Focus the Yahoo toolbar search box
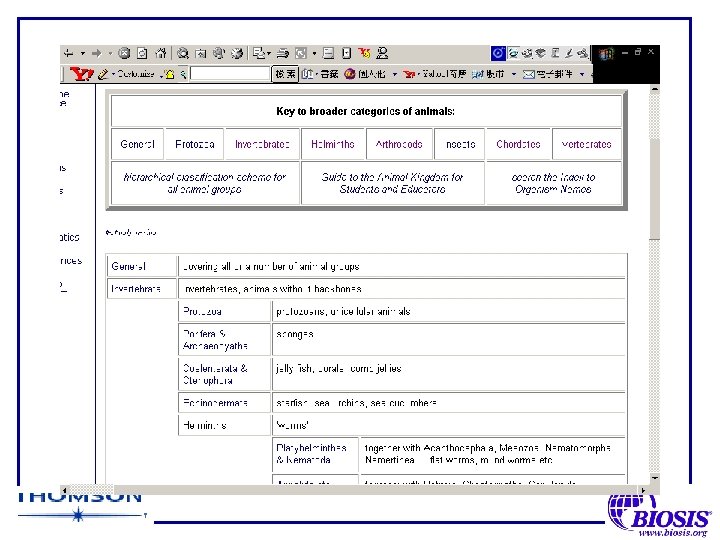 click(230, 73)
